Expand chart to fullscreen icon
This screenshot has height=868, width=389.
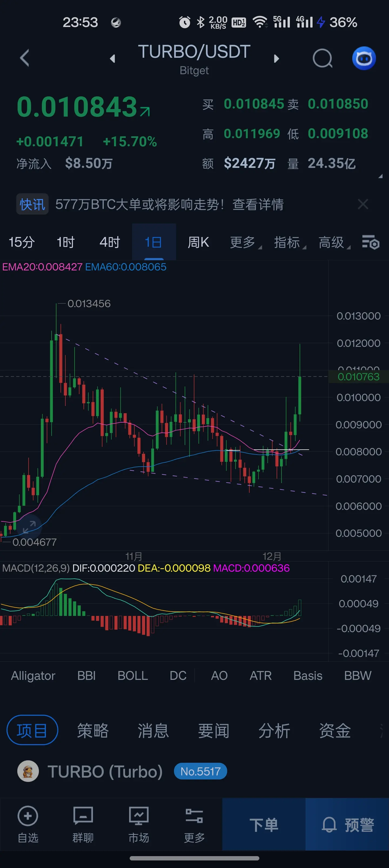29,527
